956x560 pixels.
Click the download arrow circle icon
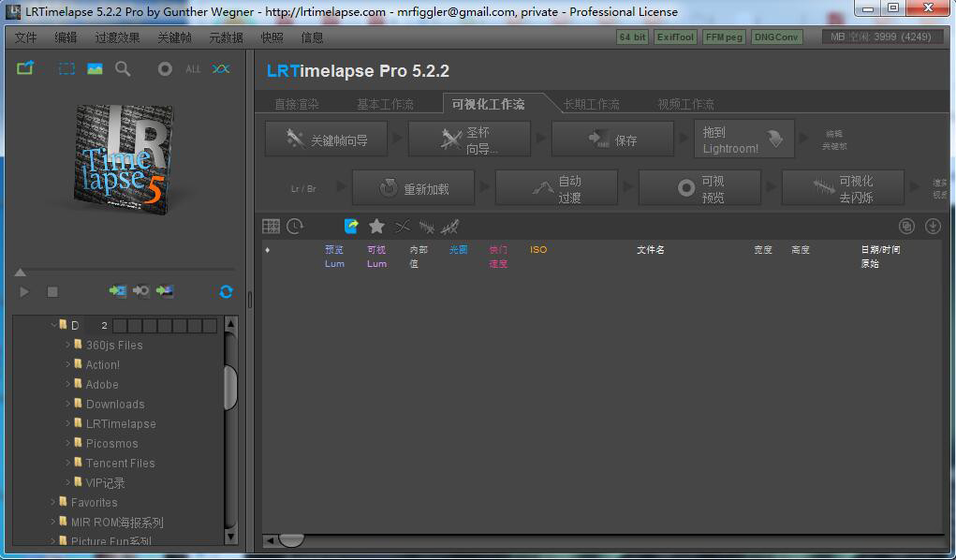(933, 227)
